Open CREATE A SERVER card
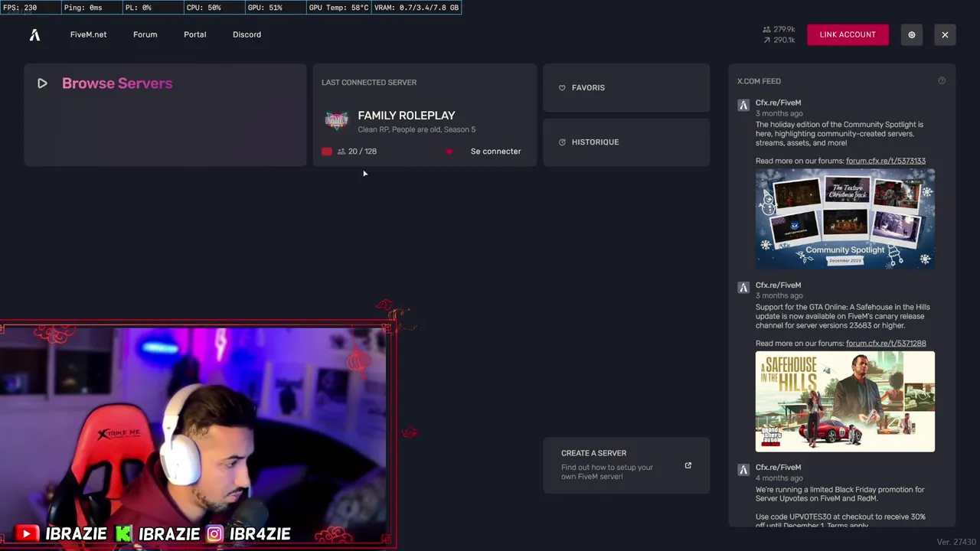 626,465
